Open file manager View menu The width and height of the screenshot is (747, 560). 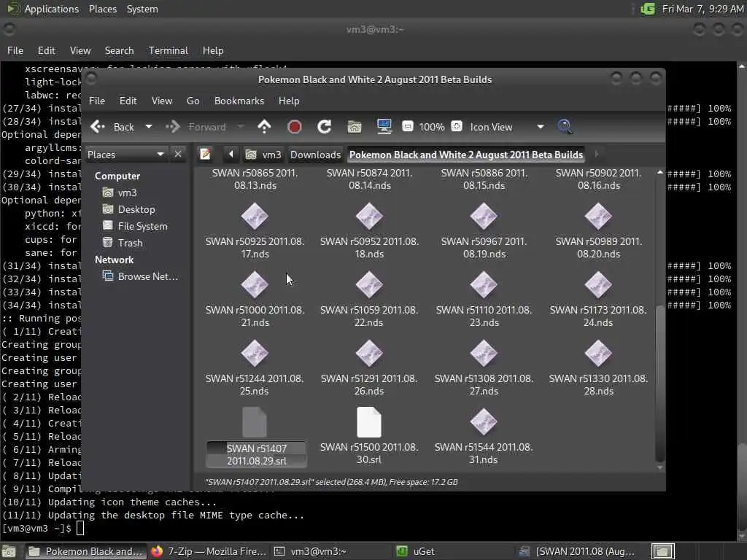pyautogui.click(x=162, y=101)
